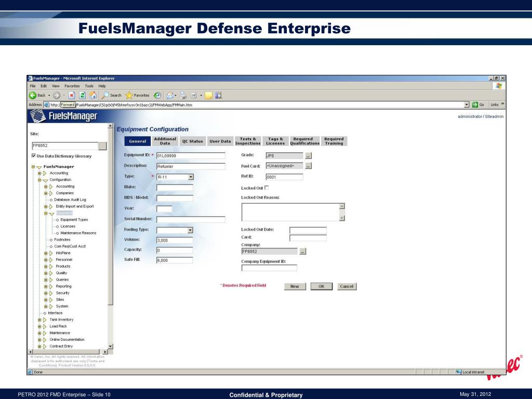Click the Ref ID field showing 0001

(x=284, y=177)
